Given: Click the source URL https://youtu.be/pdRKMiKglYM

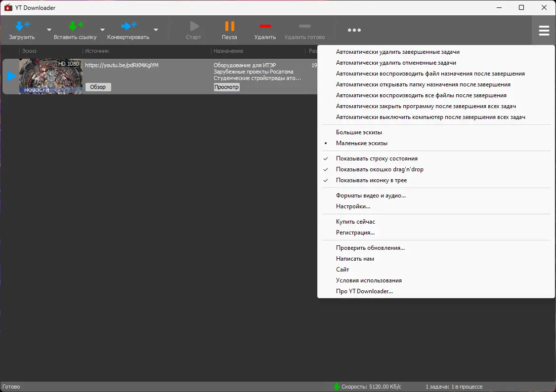Looking at the screenshot, I should [122, 65].
